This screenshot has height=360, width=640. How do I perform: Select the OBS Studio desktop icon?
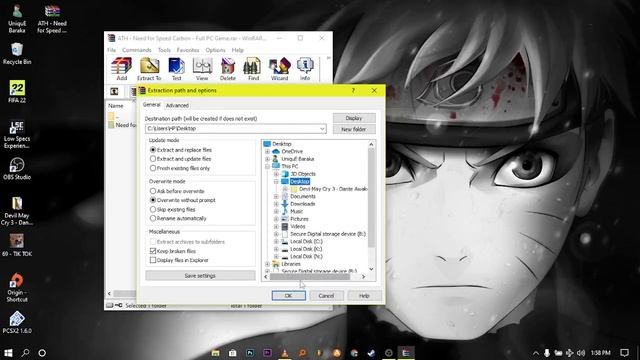[x=17, y=169]
